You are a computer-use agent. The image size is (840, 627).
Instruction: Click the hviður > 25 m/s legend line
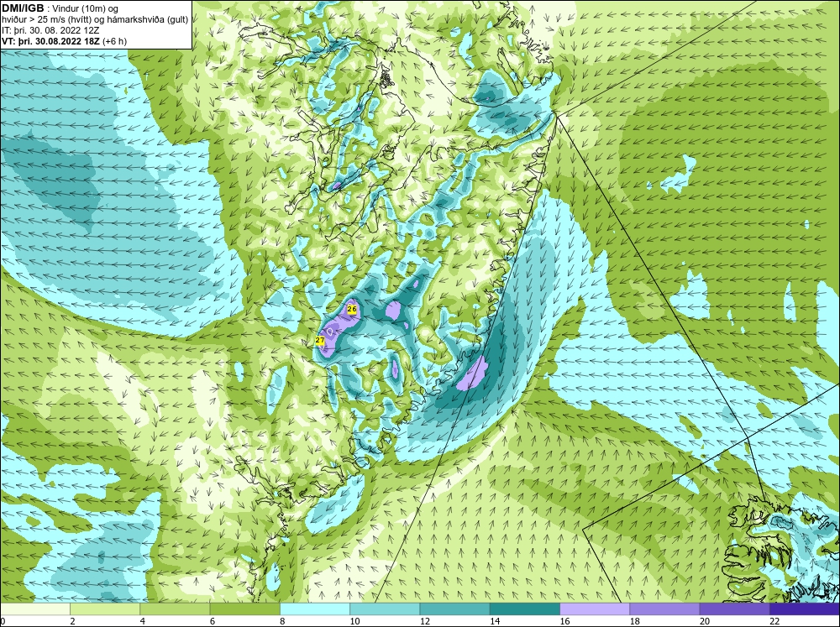pos(95,20)
